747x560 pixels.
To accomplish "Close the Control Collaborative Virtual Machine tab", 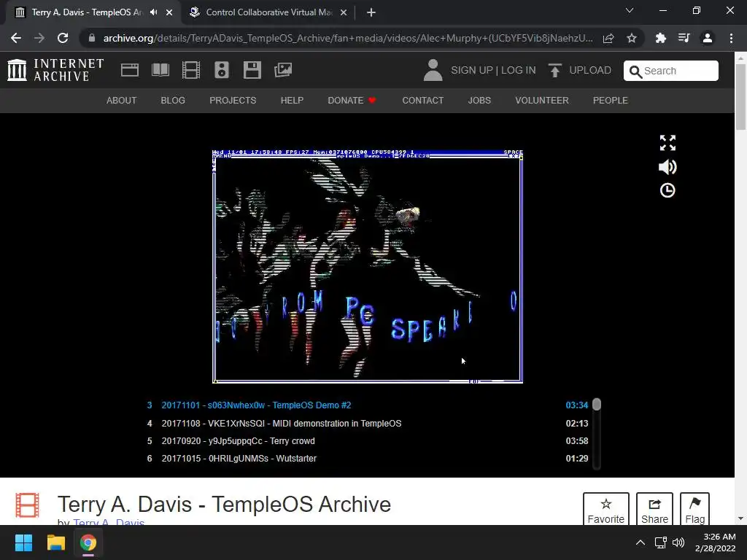I will [344, 13].
